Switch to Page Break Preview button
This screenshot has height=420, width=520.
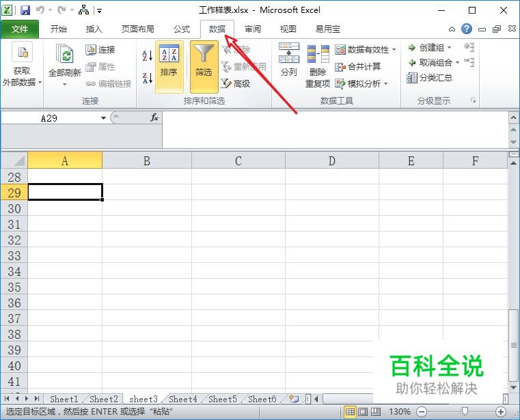point(376,412)
